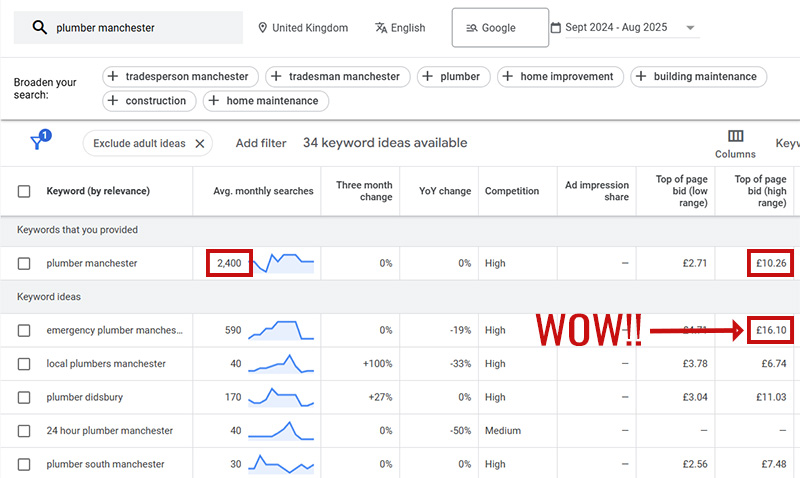
Task: Remove Exclude adult ideas filter
Action: [200, 144]
